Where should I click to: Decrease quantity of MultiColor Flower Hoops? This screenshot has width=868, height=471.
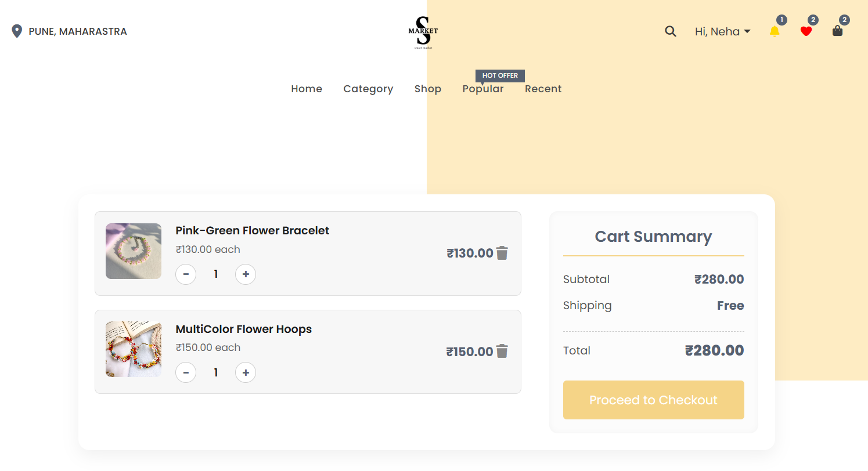click(x=186, y=372)
